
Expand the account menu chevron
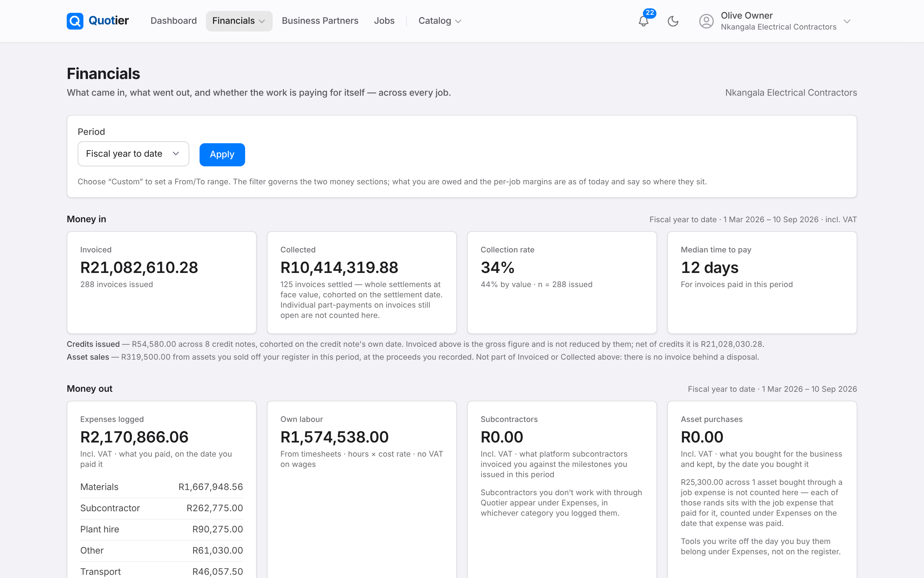click(847, 21)
